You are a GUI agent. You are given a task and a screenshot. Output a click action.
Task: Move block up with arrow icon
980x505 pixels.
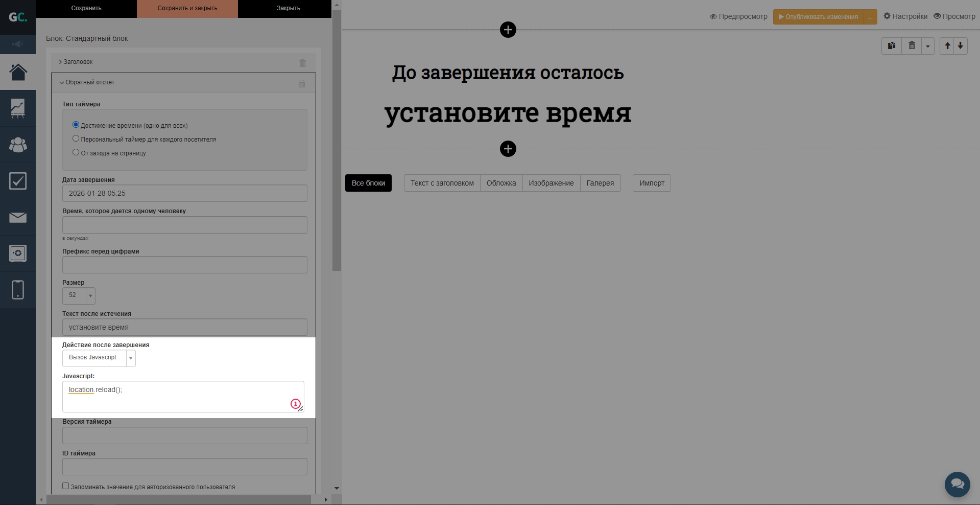[x=947, y=46]
